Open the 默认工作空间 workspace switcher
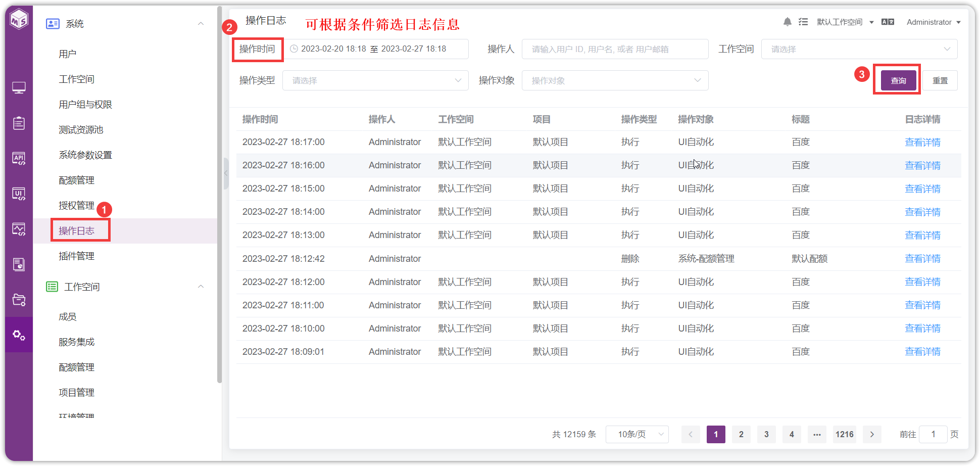This screenshot has height=466, width=980. 845,22
